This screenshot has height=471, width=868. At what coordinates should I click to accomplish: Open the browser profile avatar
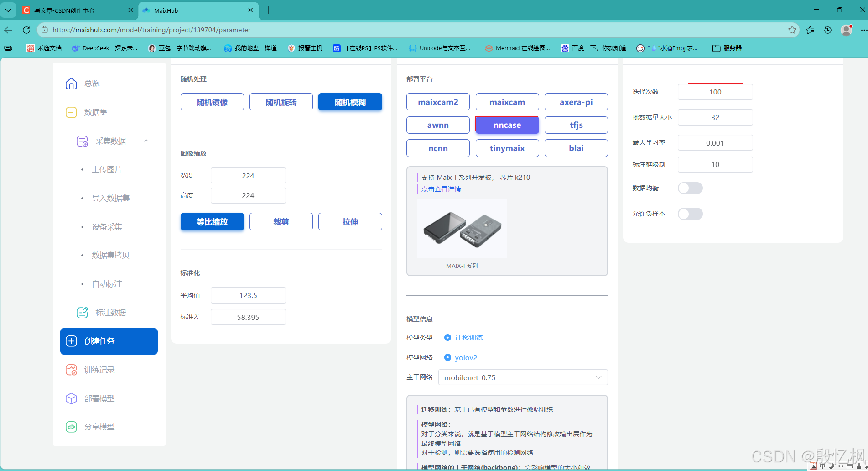[847, 30]
